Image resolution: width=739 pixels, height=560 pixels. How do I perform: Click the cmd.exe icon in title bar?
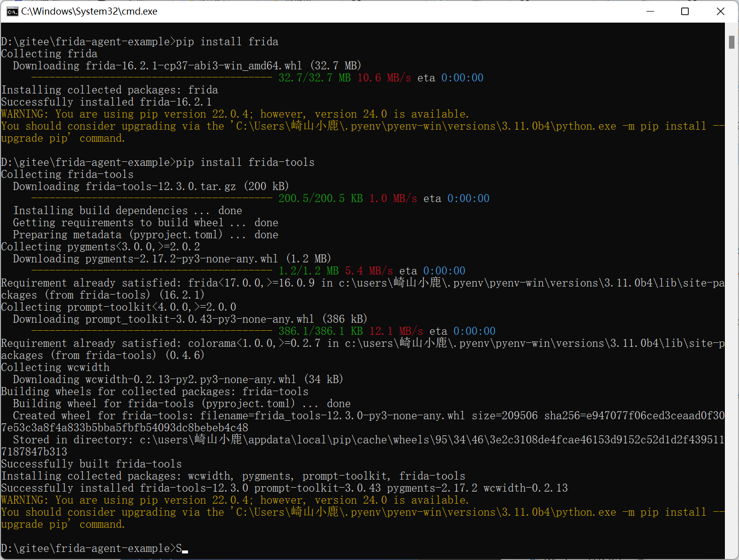point(12,12)
